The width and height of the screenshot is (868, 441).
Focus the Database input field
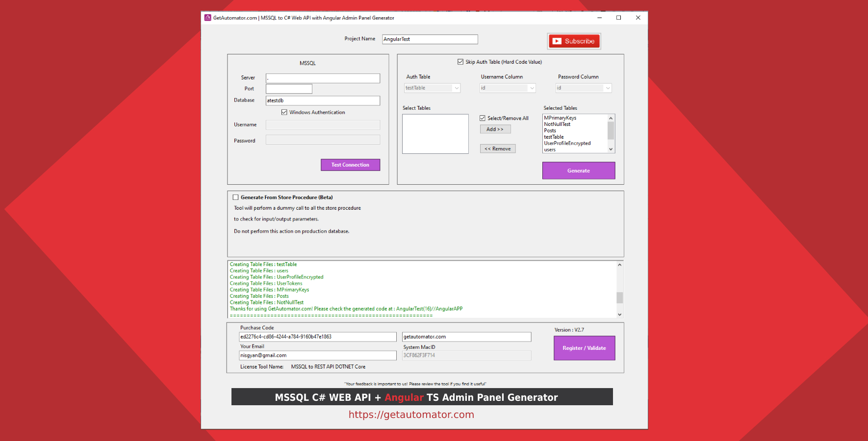(323, 100)
